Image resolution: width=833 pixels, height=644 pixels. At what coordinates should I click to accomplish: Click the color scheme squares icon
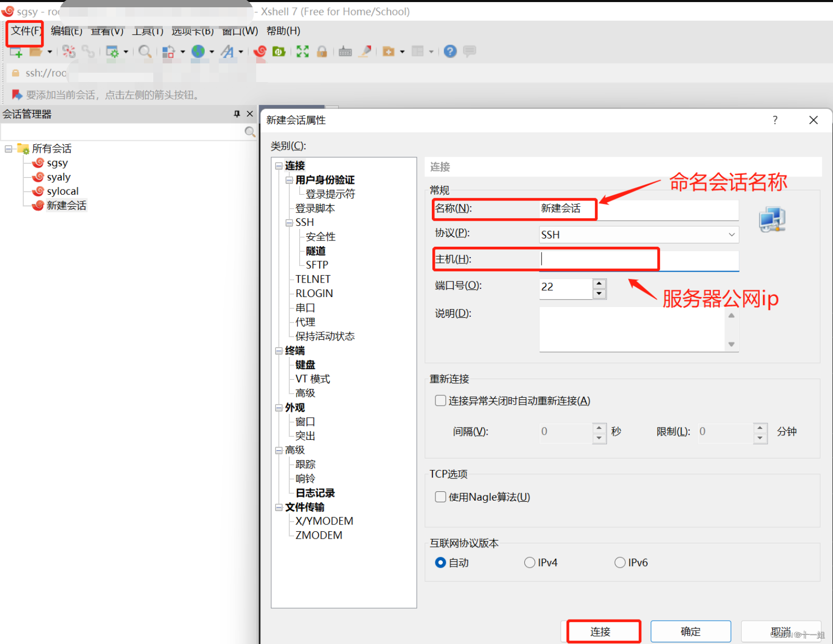[x=168, y=51]
